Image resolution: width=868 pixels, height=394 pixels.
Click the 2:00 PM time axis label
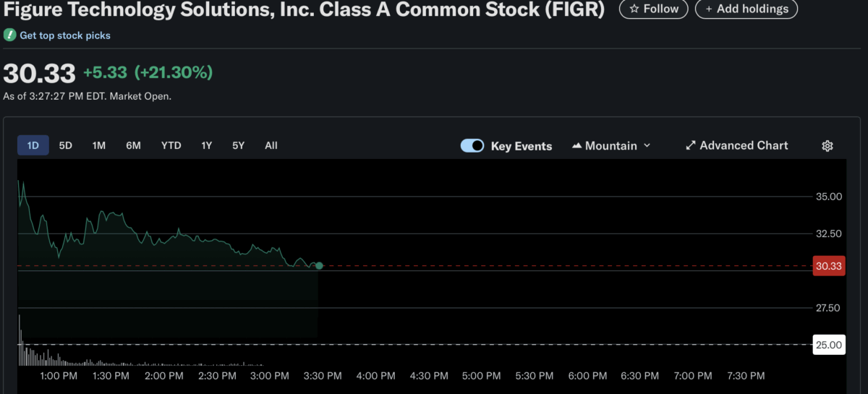(x=164, y=376)
